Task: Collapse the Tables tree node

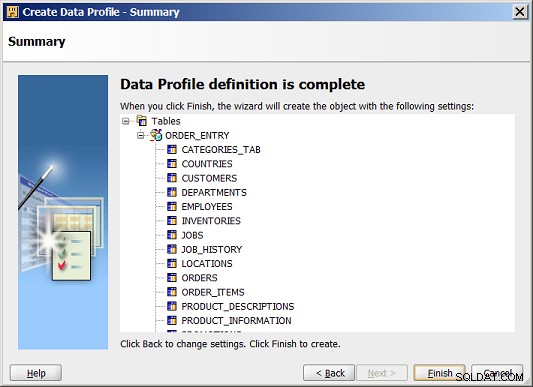Action: [x=126, y=121]
